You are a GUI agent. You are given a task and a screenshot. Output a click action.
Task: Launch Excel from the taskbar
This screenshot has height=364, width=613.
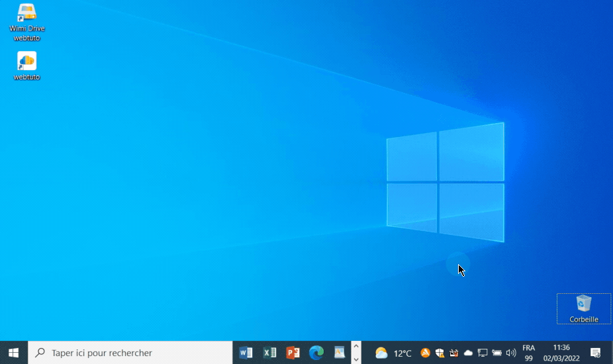269,353
